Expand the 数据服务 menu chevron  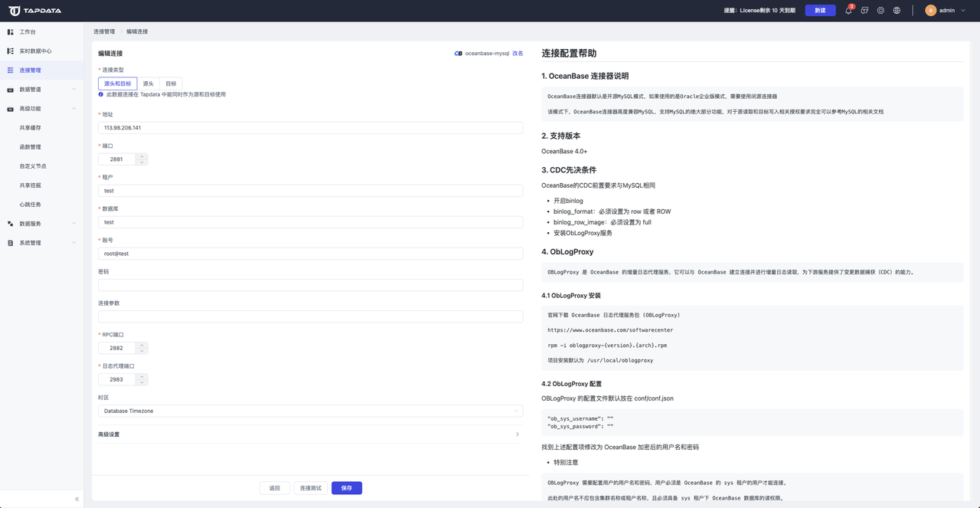(x=74, y=224)
